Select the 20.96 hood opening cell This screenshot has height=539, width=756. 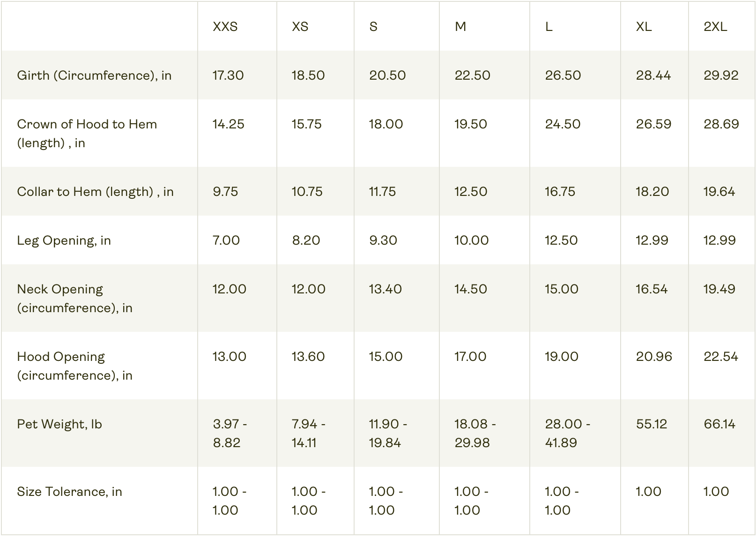click(x=654, y=357)
